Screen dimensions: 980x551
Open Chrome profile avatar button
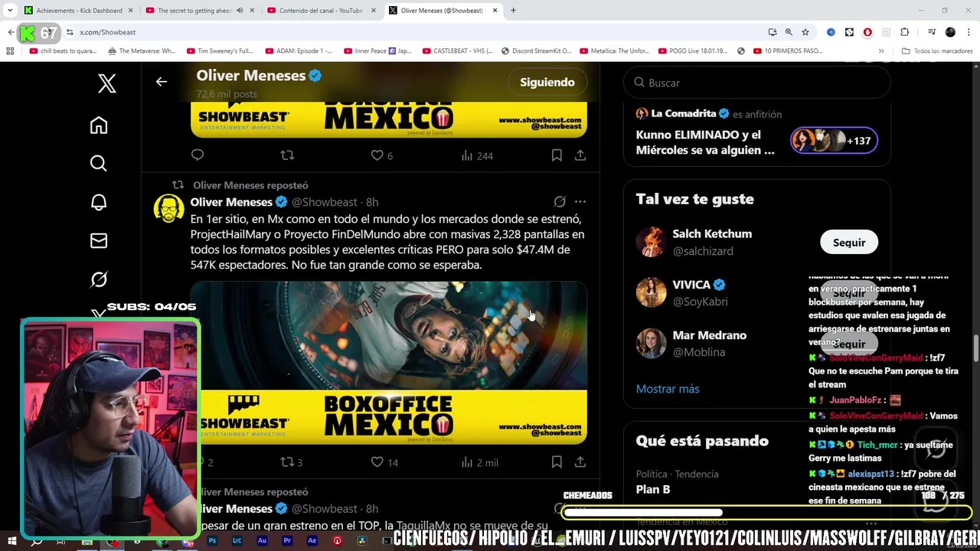(950, 32)
